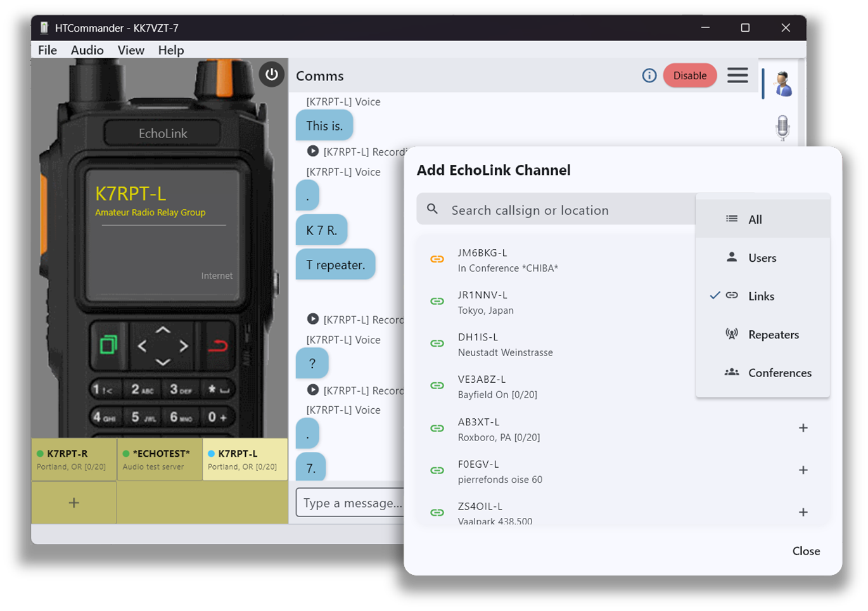Image resolution: width=868 pixels, height=611 pixels.
Task: Open the View menu
Action: [x=131, y=50]
